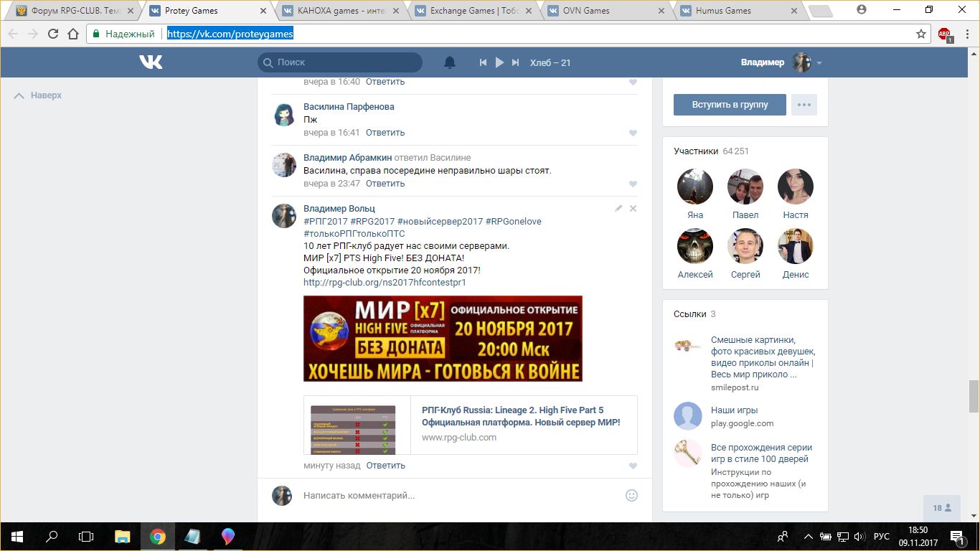
Task: Skip to next audio track
Action: pyautogui.click(x=515, y=62)
